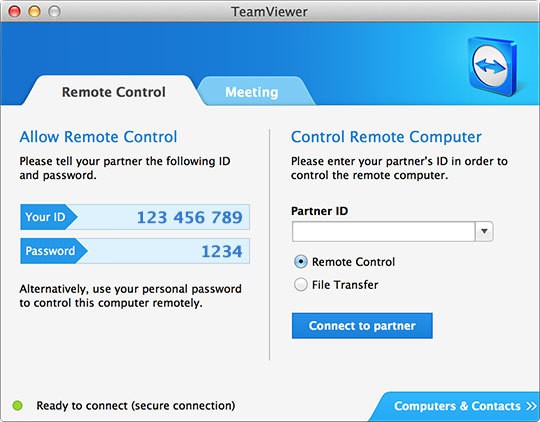Screen dimensions: 540x422
Task: Click the Ready to connect status text
Action: pyautogui.click(x=136, y=405)
